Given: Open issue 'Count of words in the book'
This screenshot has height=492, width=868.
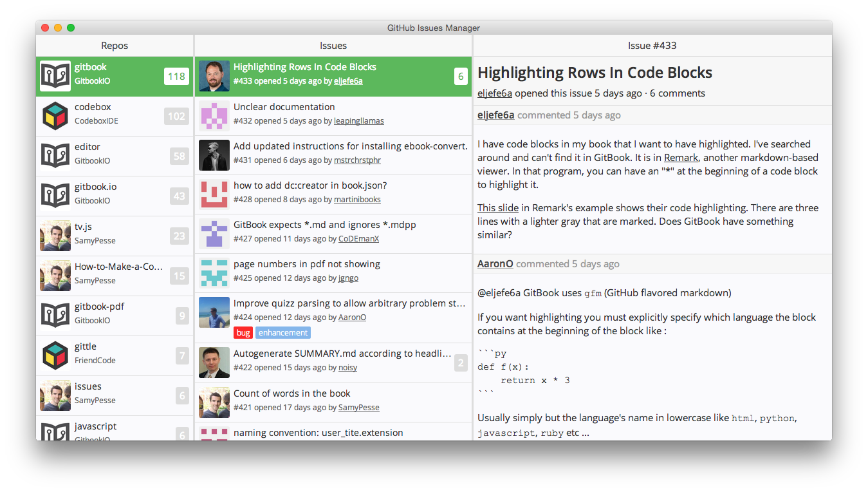Looking at the screenshot, I should (x=292, y=393).
